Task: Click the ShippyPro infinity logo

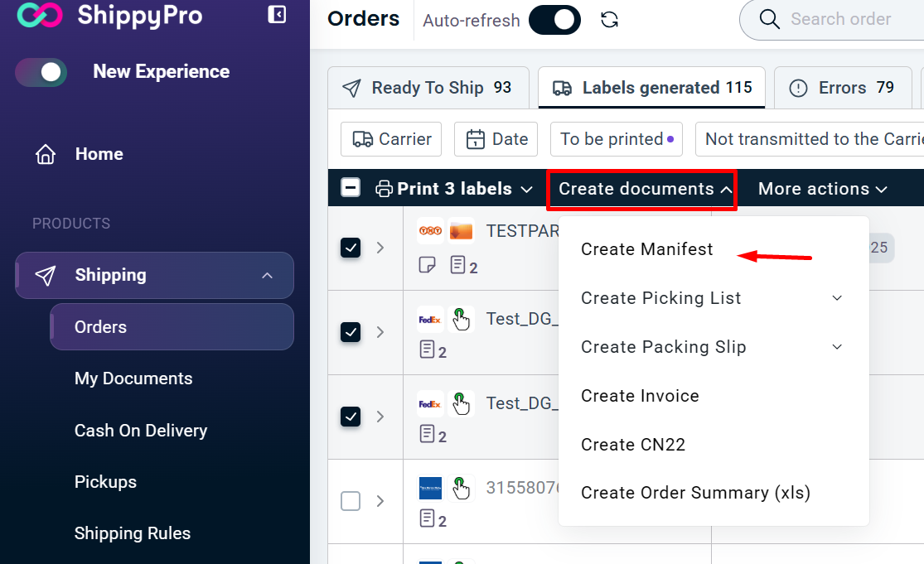Action: [x=40, y=15]
